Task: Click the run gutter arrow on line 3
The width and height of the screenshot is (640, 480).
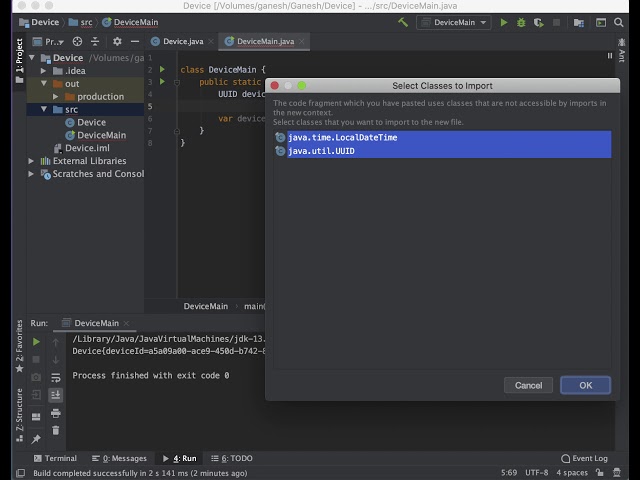Action: (162, 81)
